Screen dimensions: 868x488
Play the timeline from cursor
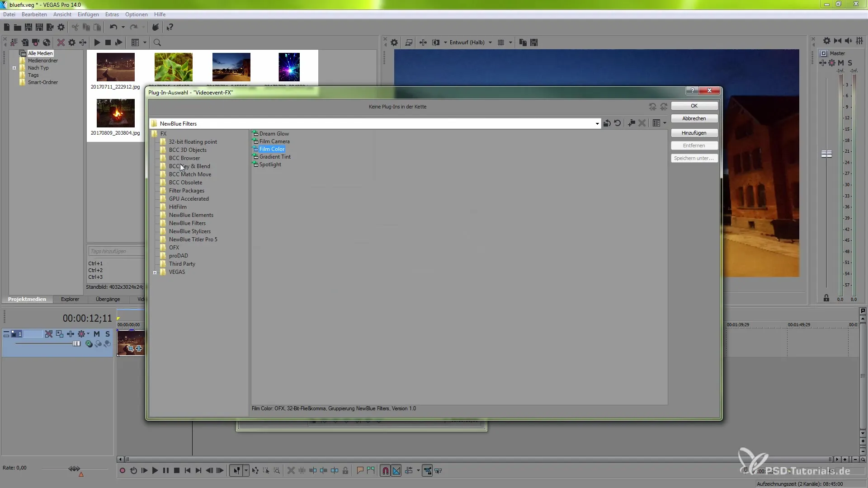click(x=155, y=471)
